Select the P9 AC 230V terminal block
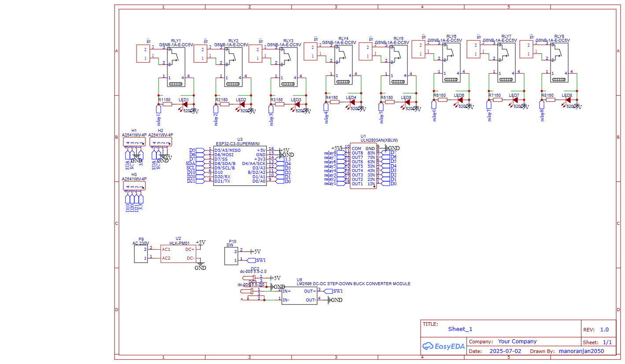The image size is (625, 364). [x=141, y=254]
